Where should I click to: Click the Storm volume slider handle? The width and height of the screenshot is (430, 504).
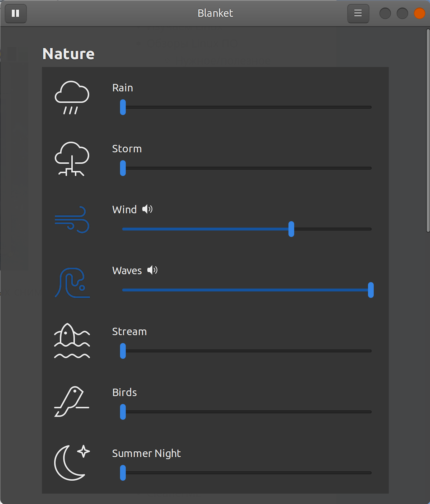(123, 168)
